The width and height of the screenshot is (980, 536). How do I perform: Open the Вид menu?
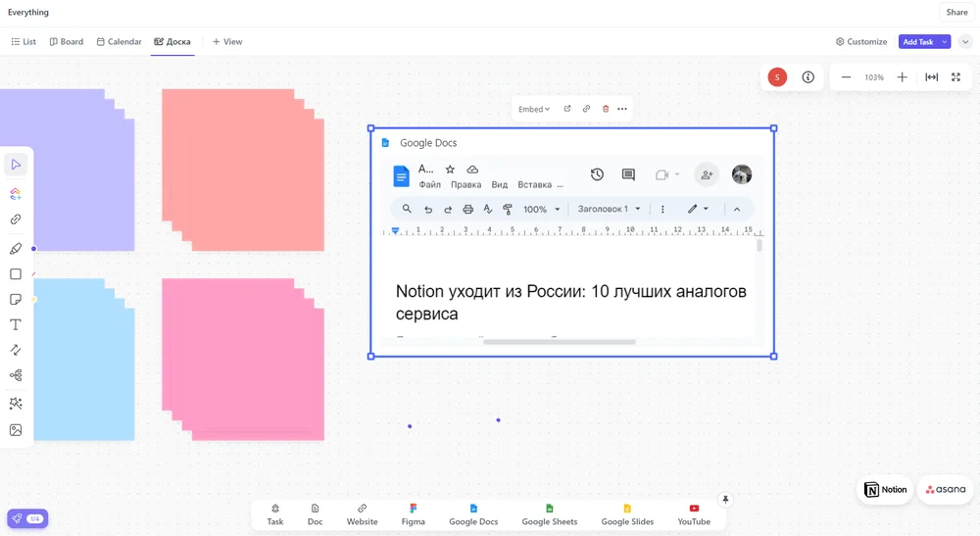pyautogui.click(x=500, y=185)
